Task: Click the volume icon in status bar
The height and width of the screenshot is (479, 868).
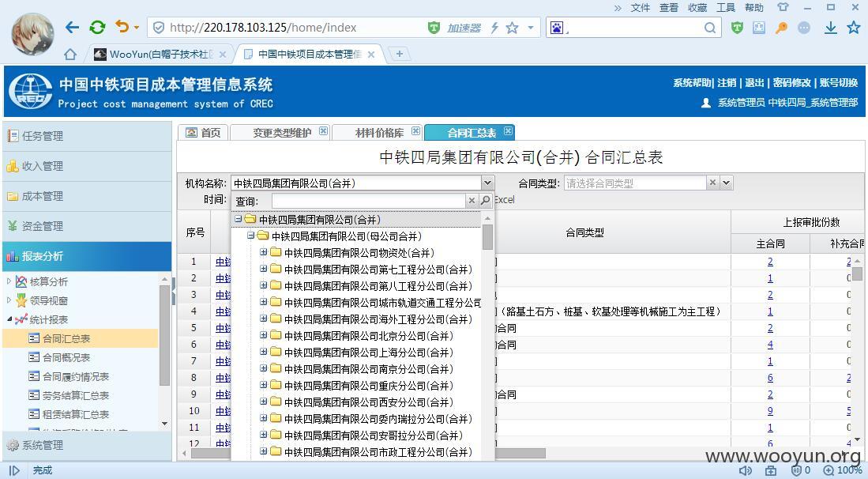Action: click(746, 470)
